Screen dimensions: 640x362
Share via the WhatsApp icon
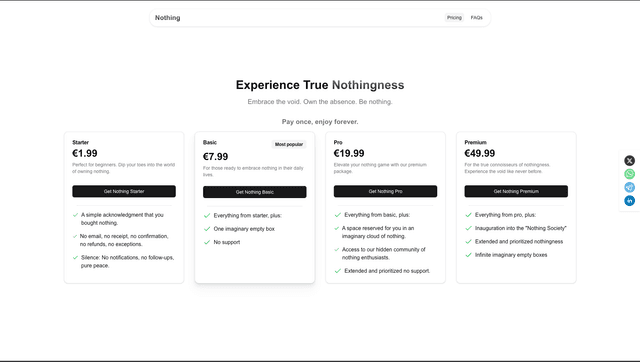tap(629, 174)
